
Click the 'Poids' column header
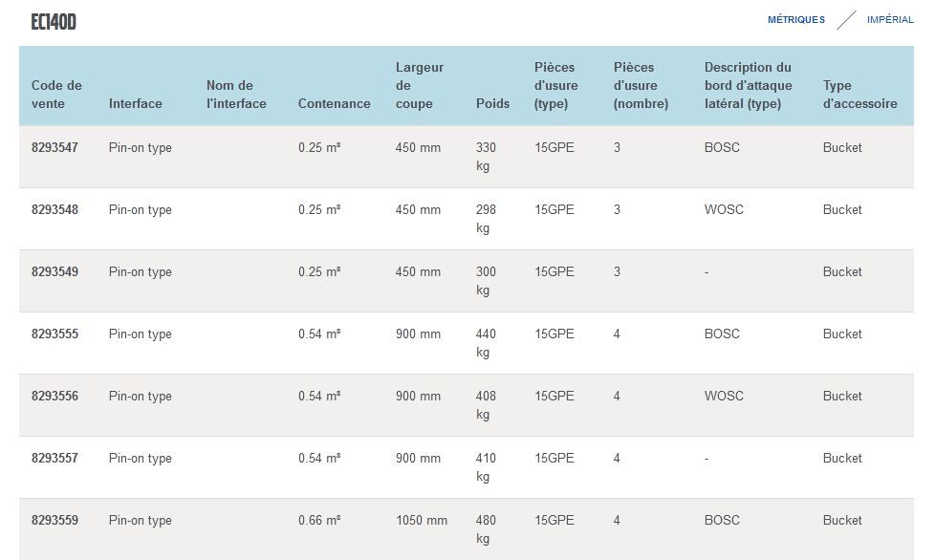pyautogui.click(x=492, y=103)
